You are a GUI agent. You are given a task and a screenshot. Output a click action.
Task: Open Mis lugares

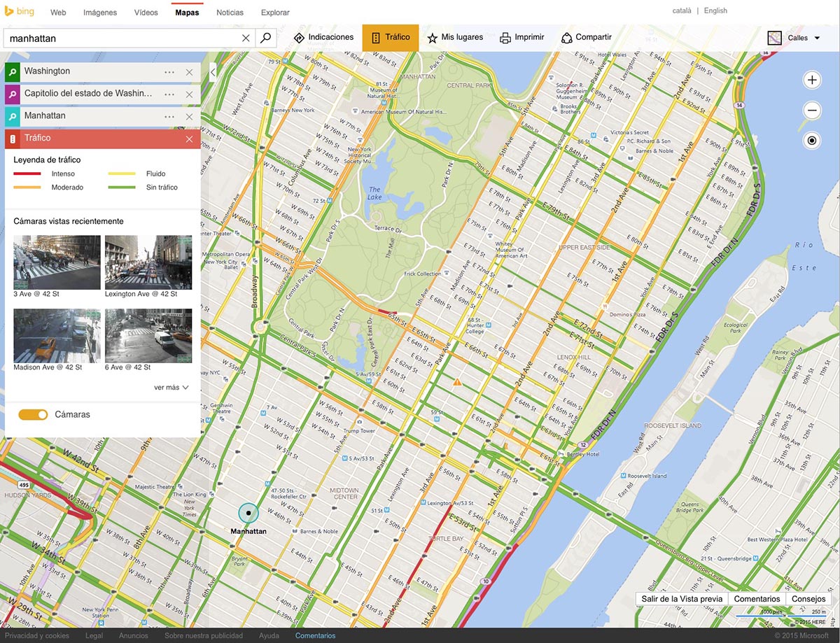[x=455, y=37]
